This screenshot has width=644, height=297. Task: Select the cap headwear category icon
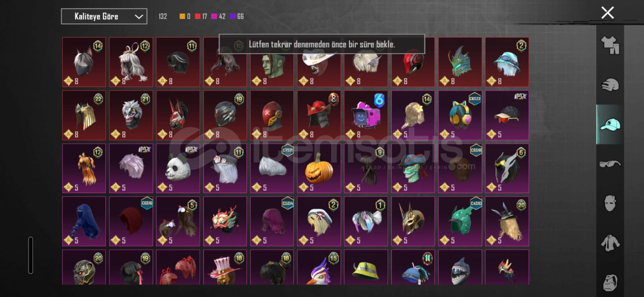click(x=610, y=124)
